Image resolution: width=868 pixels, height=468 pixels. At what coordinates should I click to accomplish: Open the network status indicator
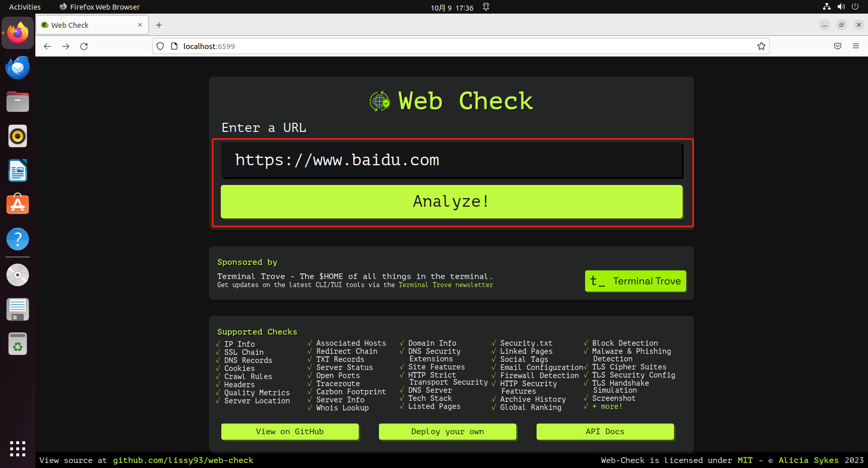827,7
